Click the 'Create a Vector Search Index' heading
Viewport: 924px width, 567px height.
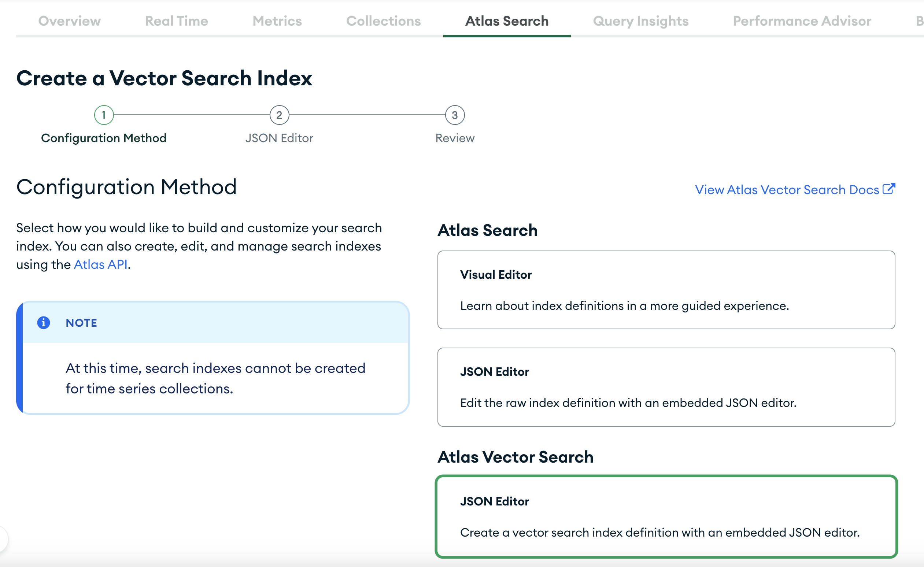pyautogui.click(x=164, y=78)
